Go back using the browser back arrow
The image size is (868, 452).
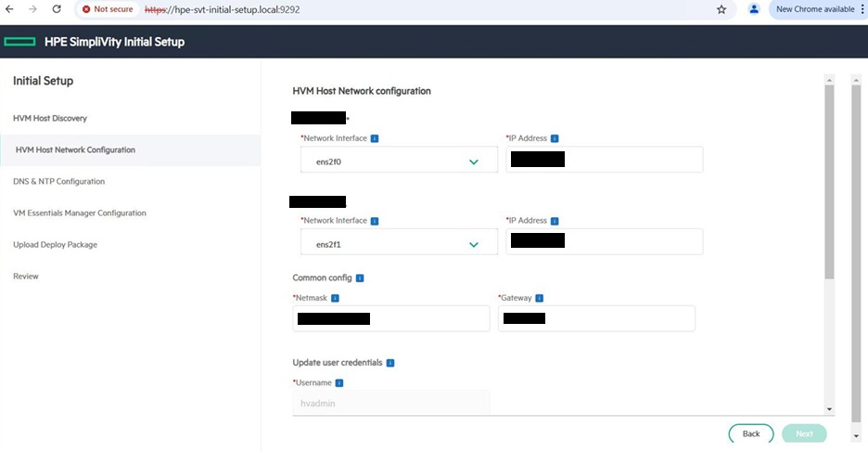(x=9, y=9)
